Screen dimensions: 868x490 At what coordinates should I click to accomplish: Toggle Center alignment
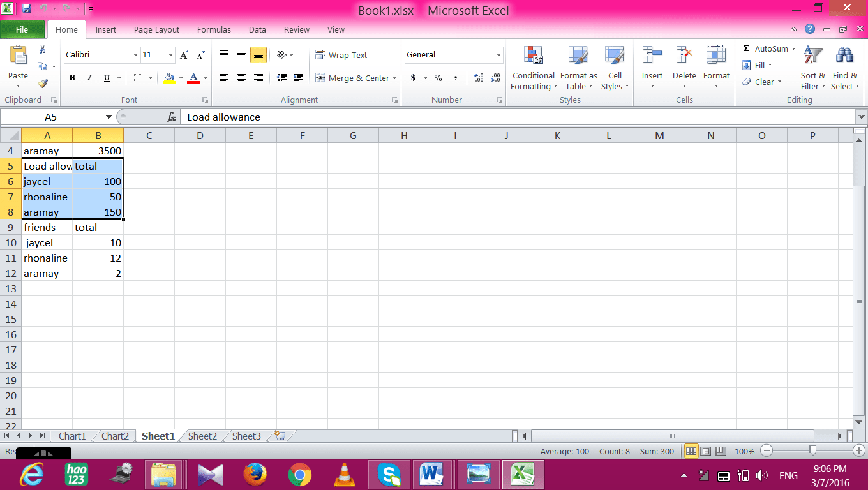241,78
